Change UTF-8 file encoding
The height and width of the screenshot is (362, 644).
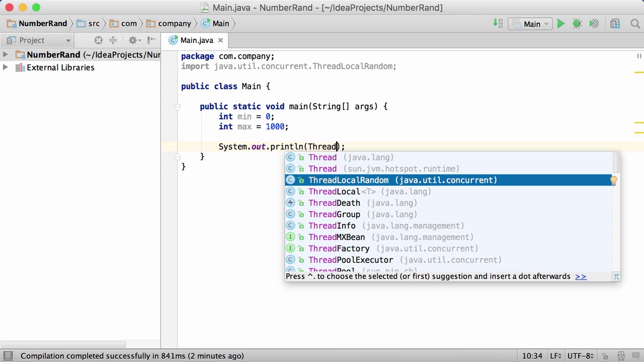pos(580,356)
